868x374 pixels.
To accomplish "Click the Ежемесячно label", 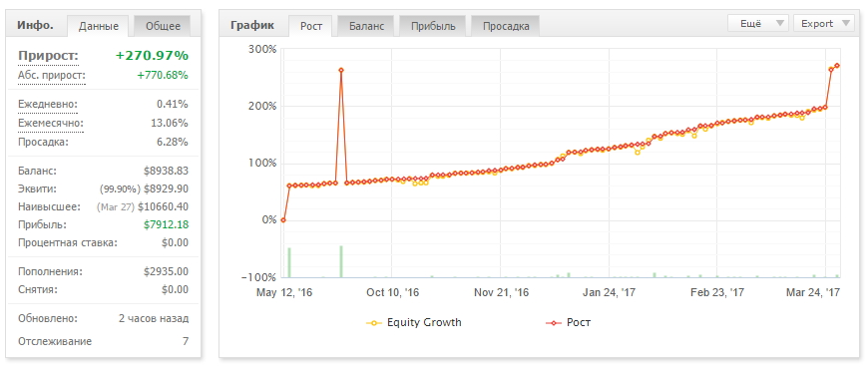I will coord(50,123).
